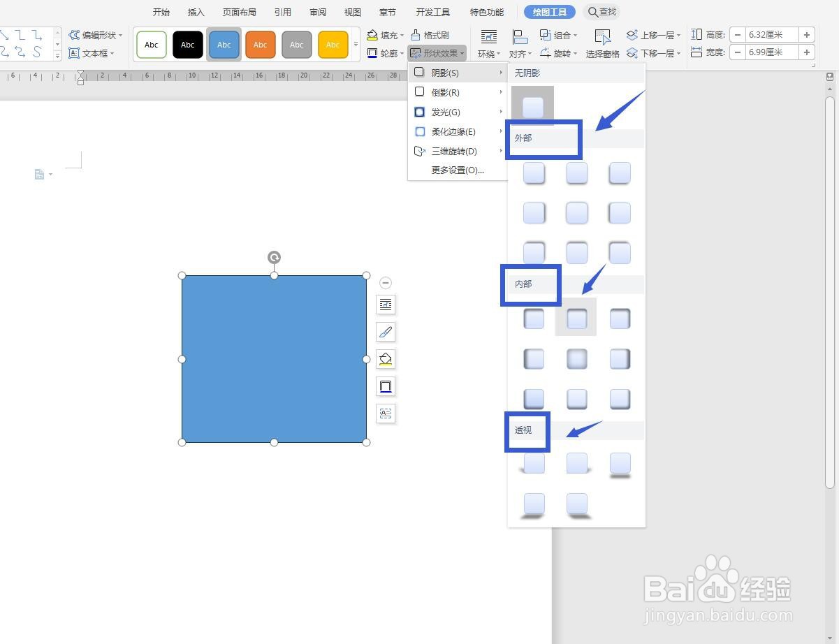Increase shape height with plus button

coord(807,35)
